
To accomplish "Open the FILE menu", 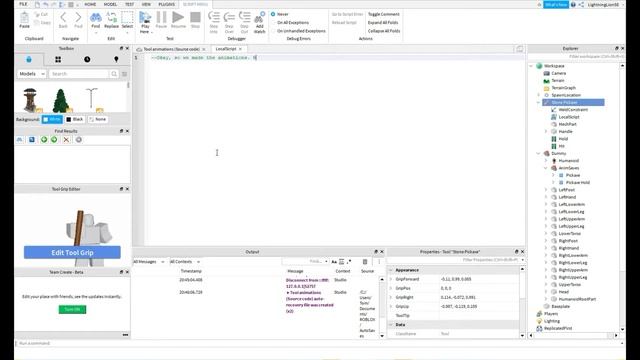I will [x=23, y=4].
